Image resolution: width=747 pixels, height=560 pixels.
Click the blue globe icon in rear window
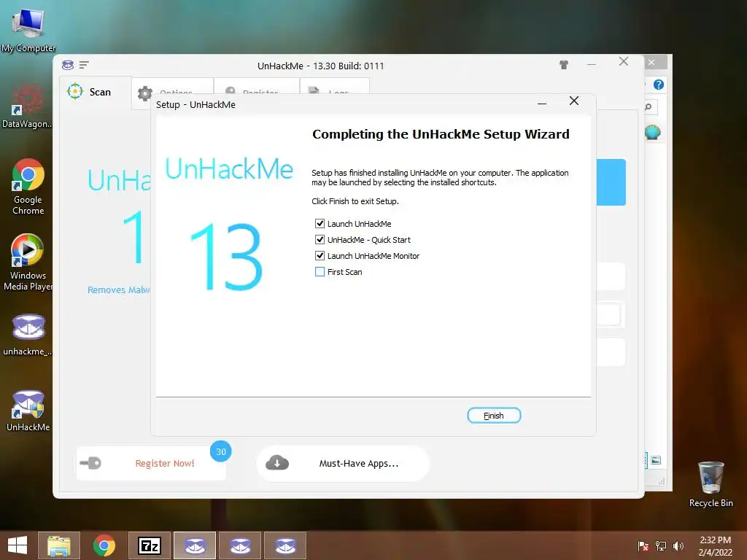(653, 132)
